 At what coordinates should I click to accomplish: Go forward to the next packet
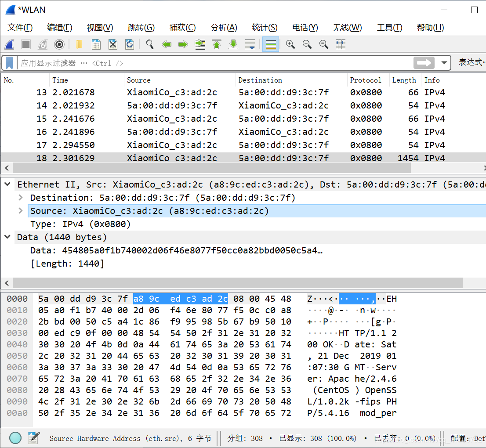pyautogui.click(x=183, y=45)
